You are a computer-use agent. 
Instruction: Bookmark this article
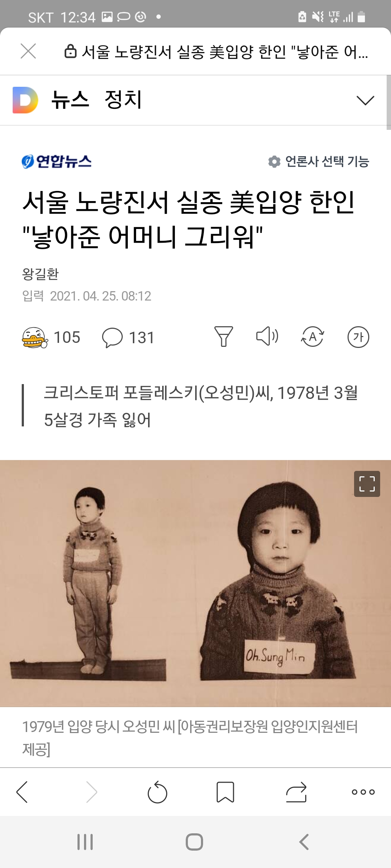point(225,792)
